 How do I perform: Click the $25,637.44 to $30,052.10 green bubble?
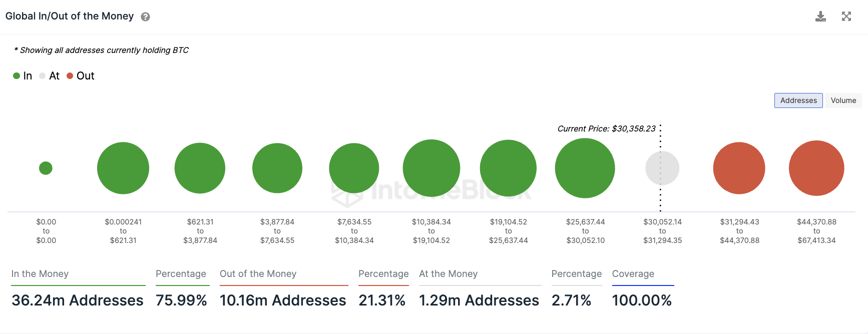(585, 168)
